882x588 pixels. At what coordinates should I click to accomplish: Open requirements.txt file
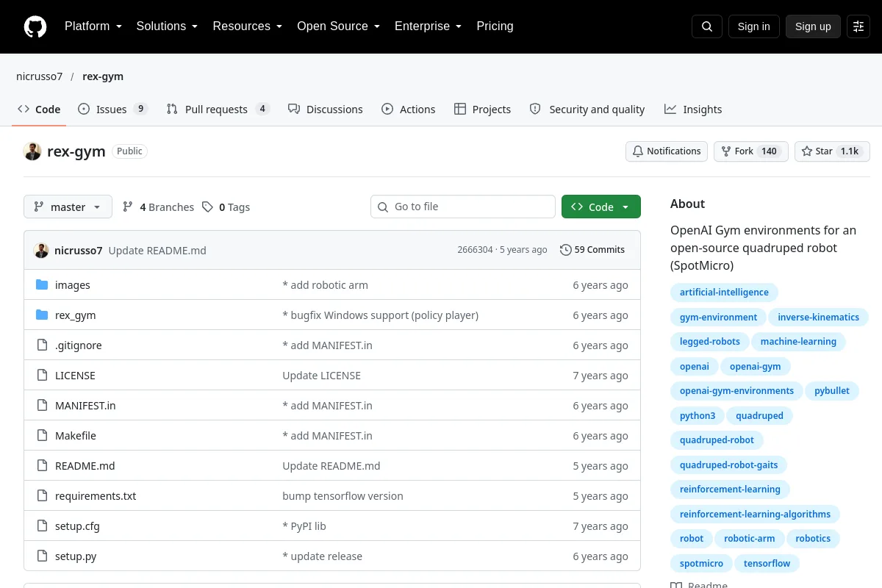point(96,496)
